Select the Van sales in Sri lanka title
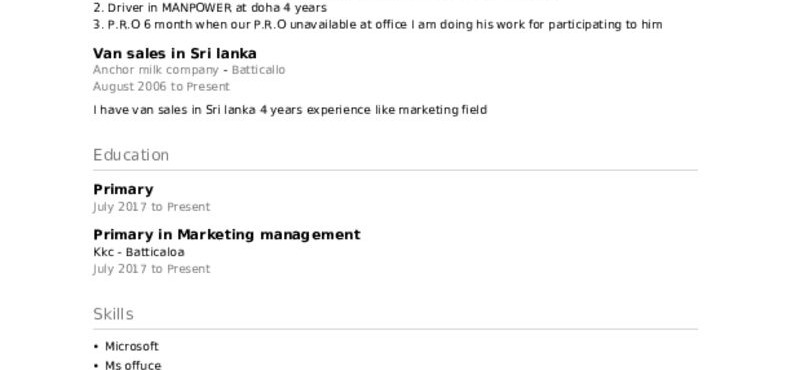 pyautogui.click(x=175, y=54)
